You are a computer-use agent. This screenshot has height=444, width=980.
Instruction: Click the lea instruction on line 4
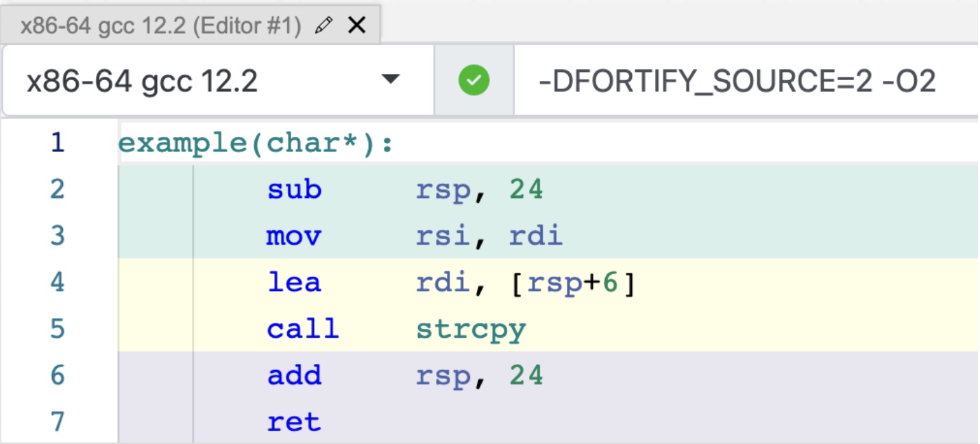294,282
